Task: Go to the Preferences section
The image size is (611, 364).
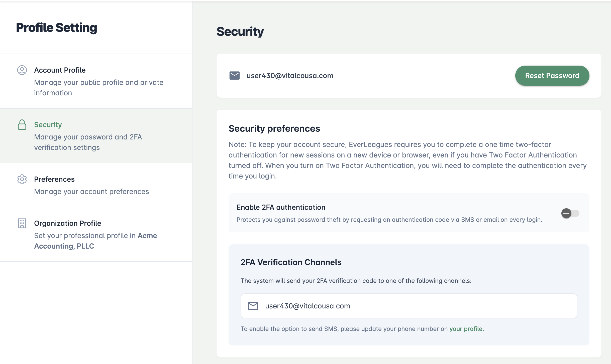Action: click(54, 179)
